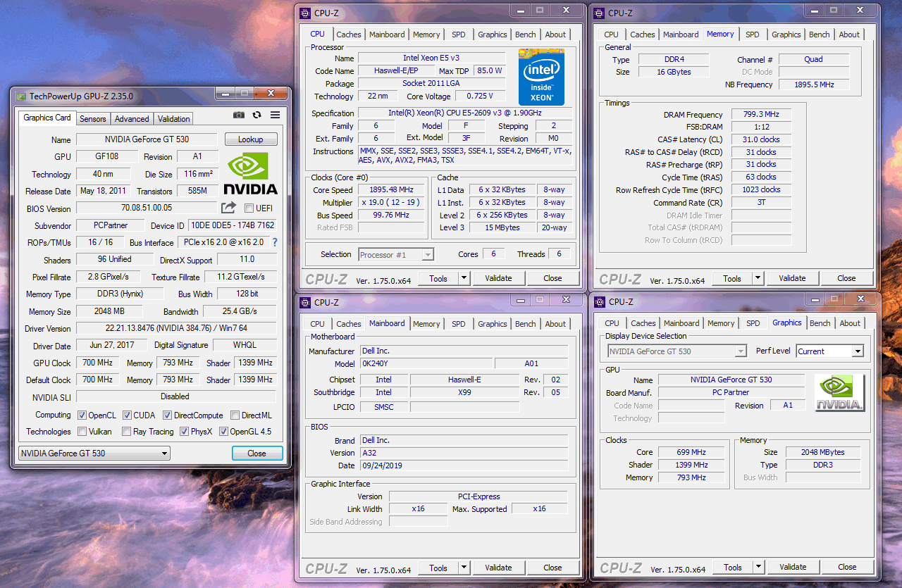Click the Intel Inside Xeon logo
The image size is (902, 588).
point(541,77)
